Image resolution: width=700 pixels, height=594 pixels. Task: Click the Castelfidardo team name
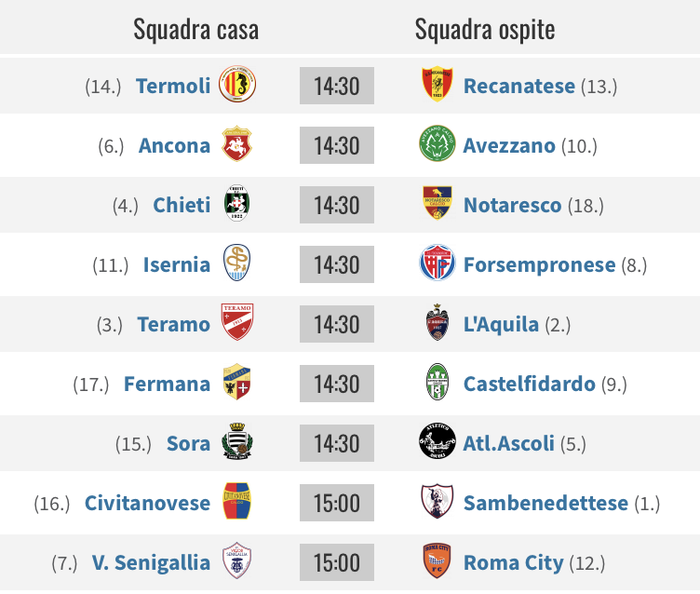[530, 384]
